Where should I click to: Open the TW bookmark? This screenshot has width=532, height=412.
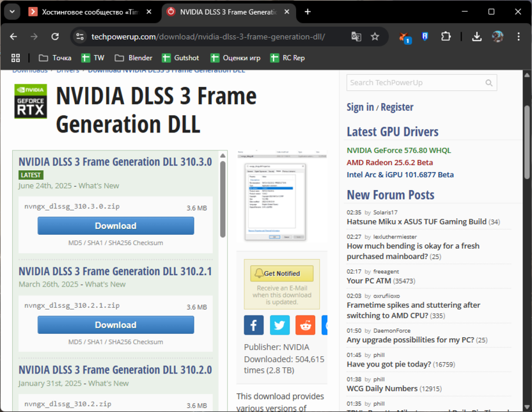coord(93,58)
